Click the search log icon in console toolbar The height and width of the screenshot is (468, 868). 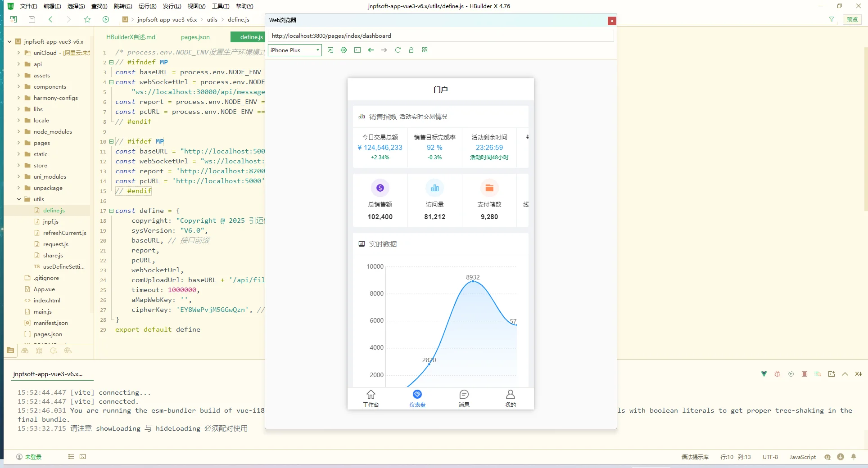(x=818, y=374)
